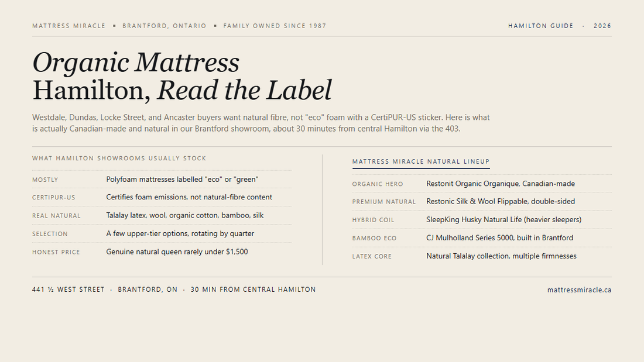Screen dimensions: 644x362
Task: Click 'Polyfoam mattresses labelled "eco" or "green"'
Action: click(182, 180)
